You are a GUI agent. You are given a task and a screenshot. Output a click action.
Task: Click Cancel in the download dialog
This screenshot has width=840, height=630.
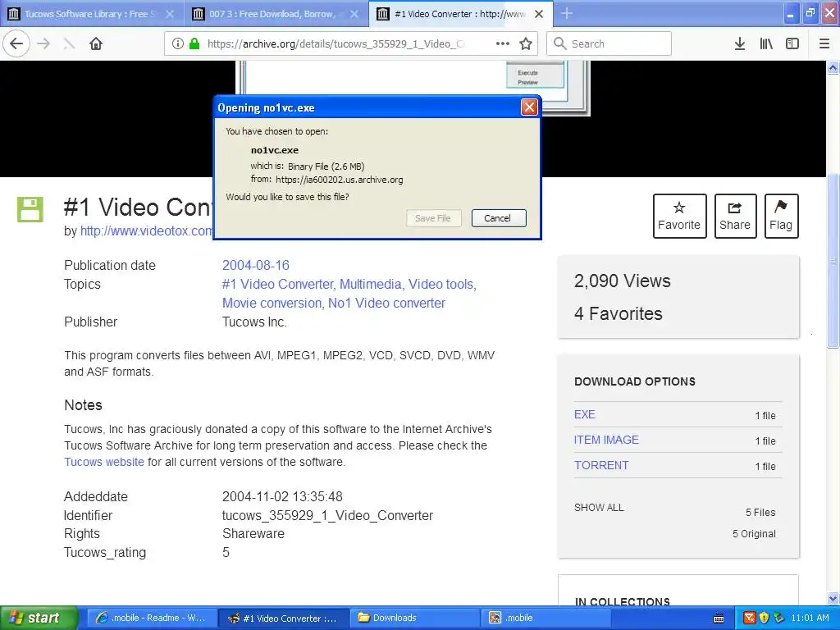[498, 218]
